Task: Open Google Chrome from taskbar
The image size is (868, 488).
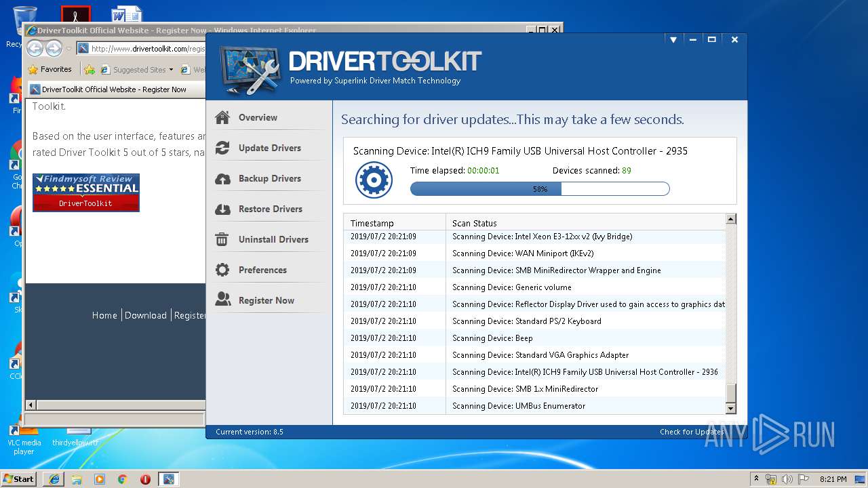Action: 122,479
